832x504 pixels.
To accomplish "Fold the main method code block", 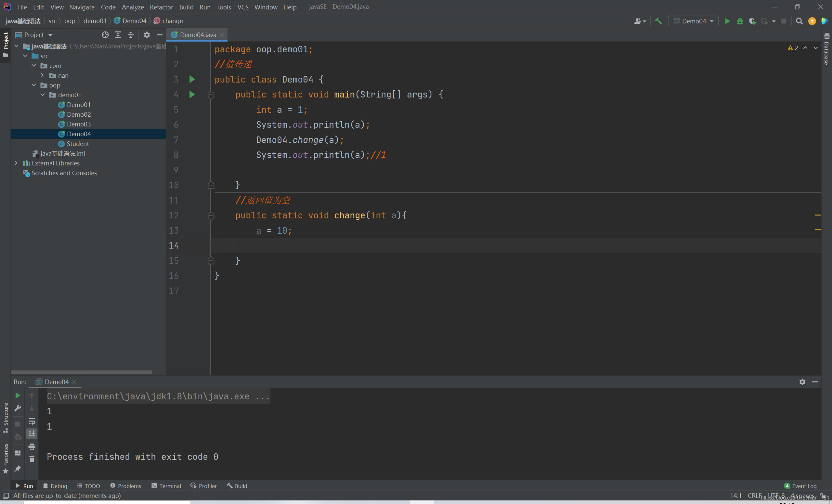I will [211, 95].
